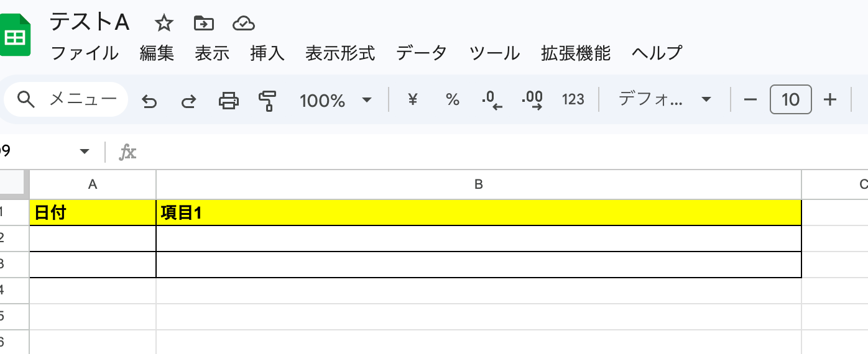Image resolution: width=868 pixels, height=354 pixels.
Task: Increase decimal places
Action: pyautogui.click(x=532, y=99)
